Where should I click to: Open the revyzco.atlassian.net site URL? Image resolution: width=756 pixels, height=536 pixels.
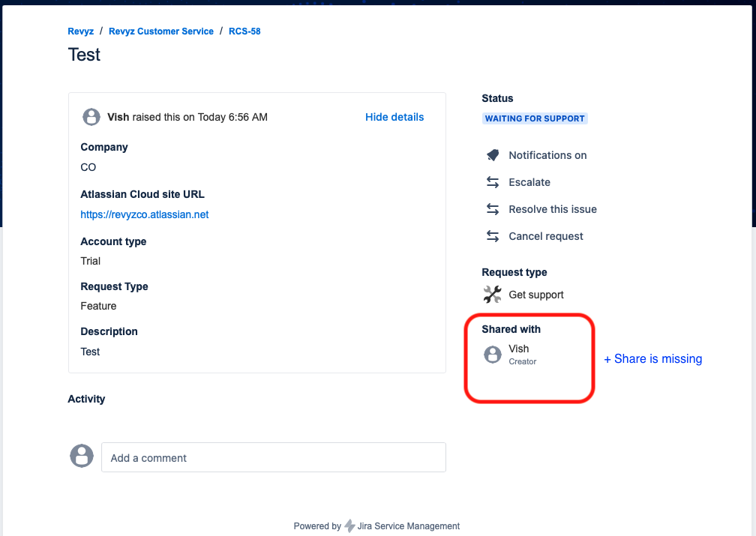pyautogui.click(x=145, y=214)
